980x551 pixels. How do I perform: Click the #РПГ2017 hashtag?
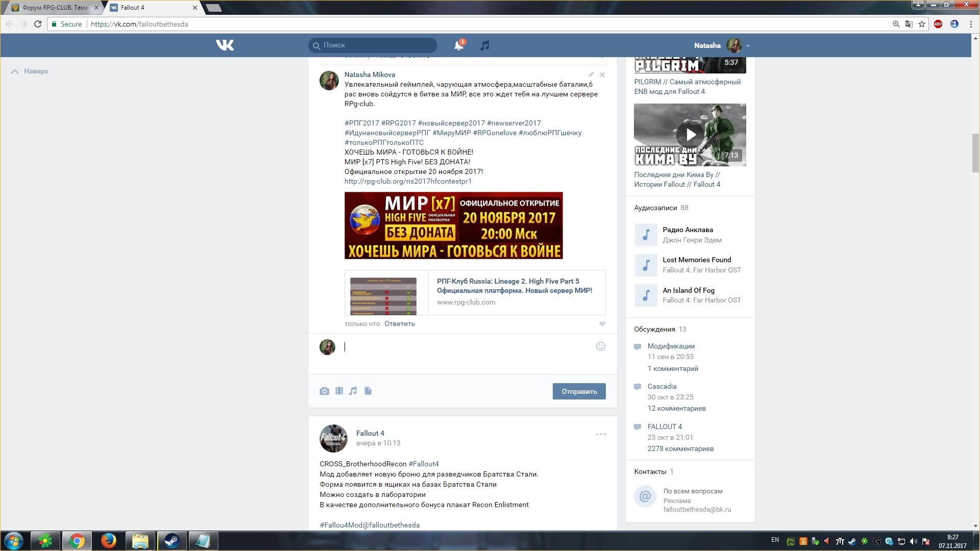[362, 123]
